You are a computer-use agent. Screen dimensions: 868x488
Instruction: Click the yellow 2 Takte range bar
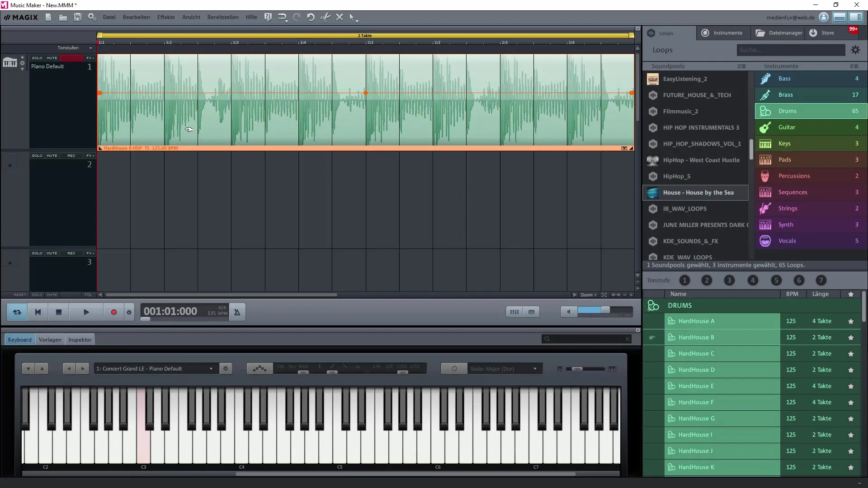pyautogui.click(x=365, y=35)
